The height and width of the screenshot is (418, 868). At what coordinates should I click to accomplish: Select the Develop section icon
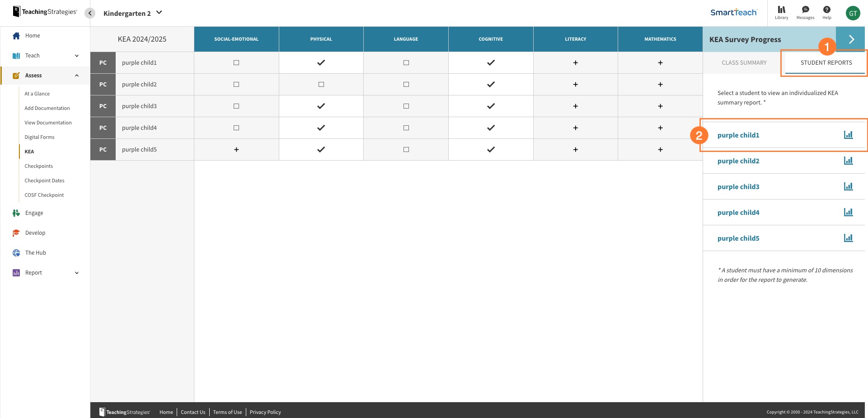(x=16, y=233)
